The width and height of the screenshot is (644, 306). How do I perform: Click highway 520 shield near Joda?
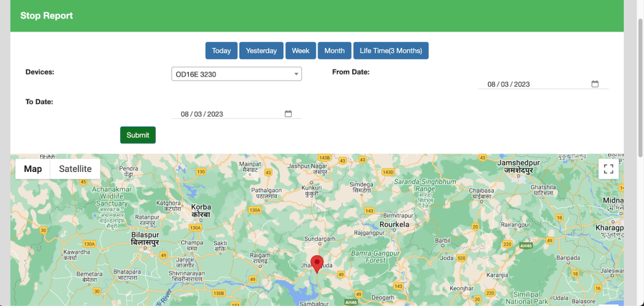461,258
